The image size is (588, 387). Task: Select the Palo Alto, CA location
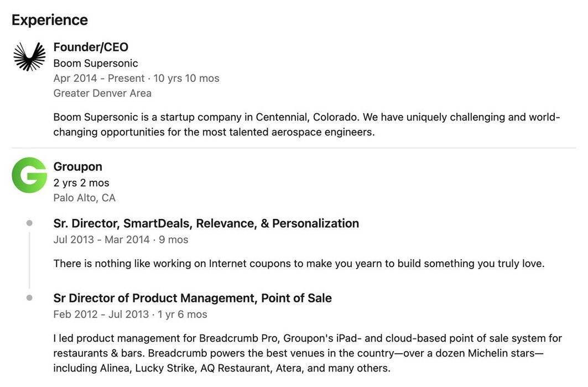click(x=84, y=198)
